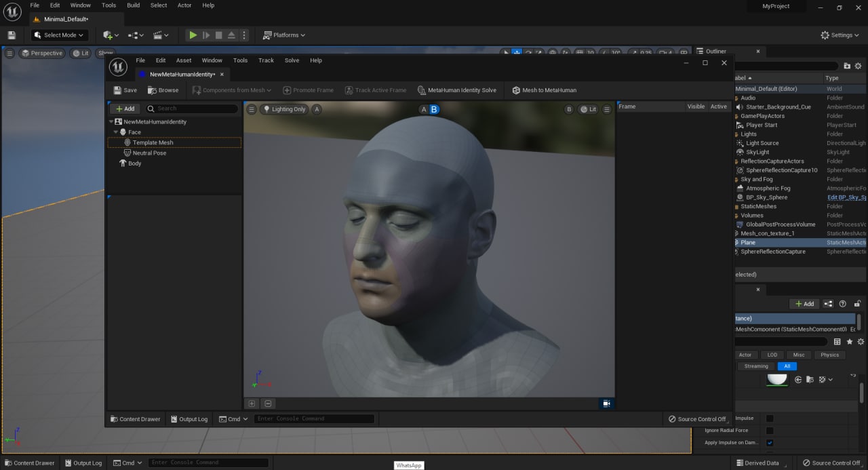Image resolution: width=868 pixels, height=470 pixels.
Task: Open the Actor menu in main editor
Action: click(184, 5)
